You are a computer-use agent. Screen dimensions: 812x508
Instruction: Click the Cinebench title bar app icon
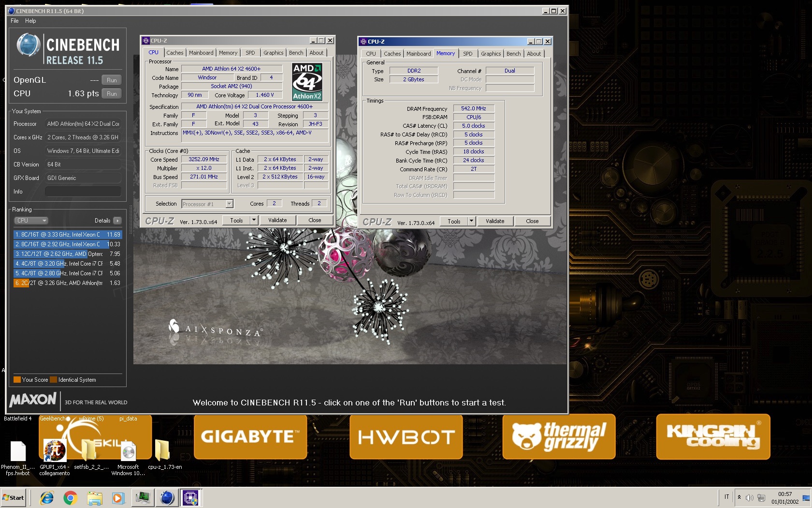coord(11,11)
